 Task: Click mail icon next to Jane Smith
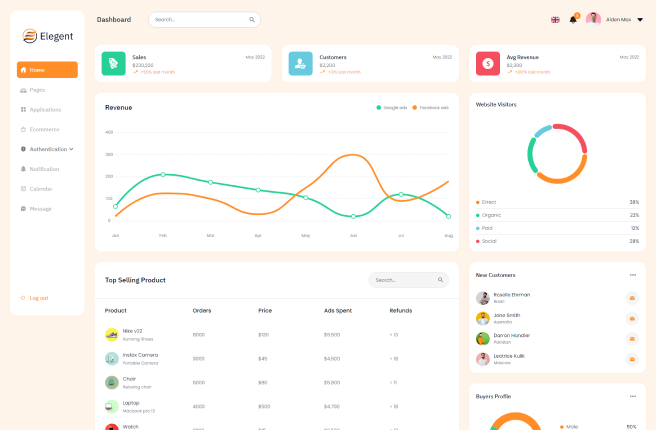pyautogui.click(x=631, y=318)
